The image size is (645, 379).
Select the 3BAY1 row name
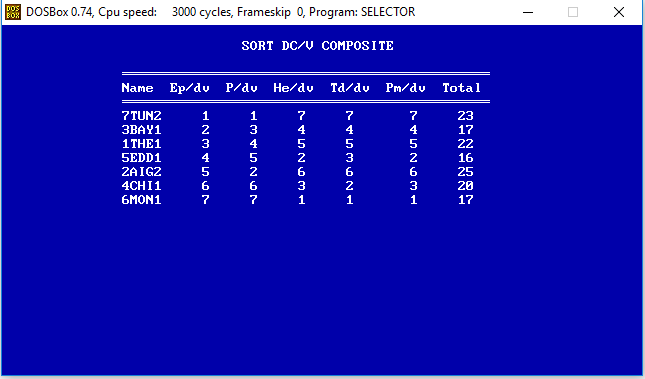(x=142, y=130)
